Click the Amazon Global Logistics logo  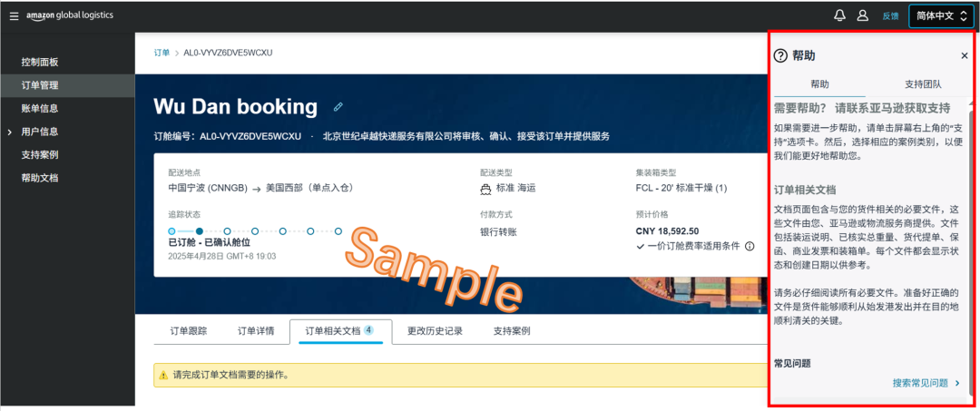coord(69,15)
